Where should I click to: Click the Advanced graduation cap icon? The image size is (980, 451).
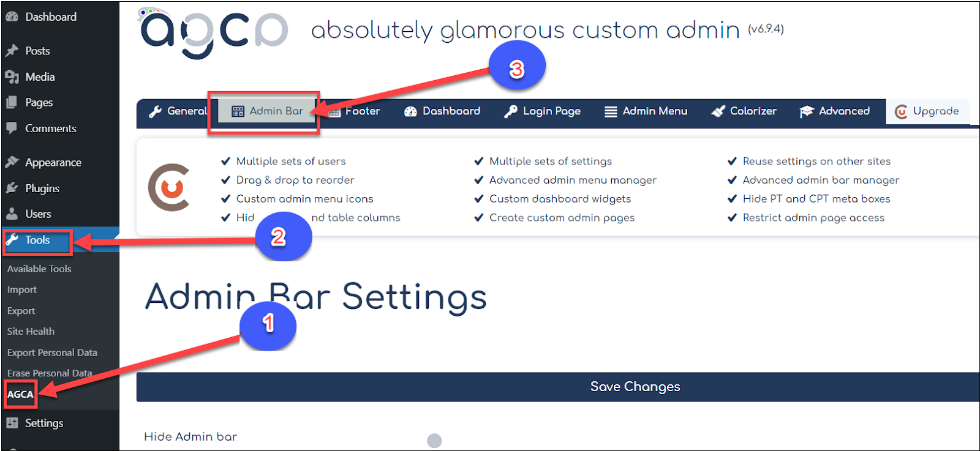(x=807, y=111)
